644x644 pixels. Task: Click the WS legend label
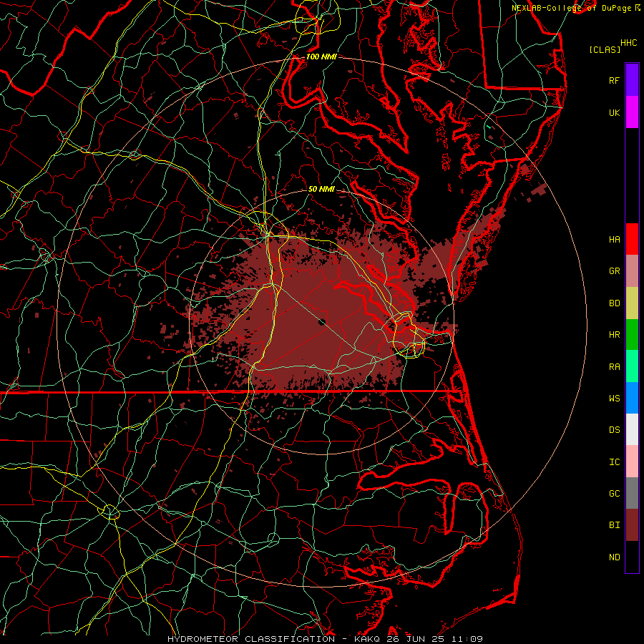(x=615, y=399)
